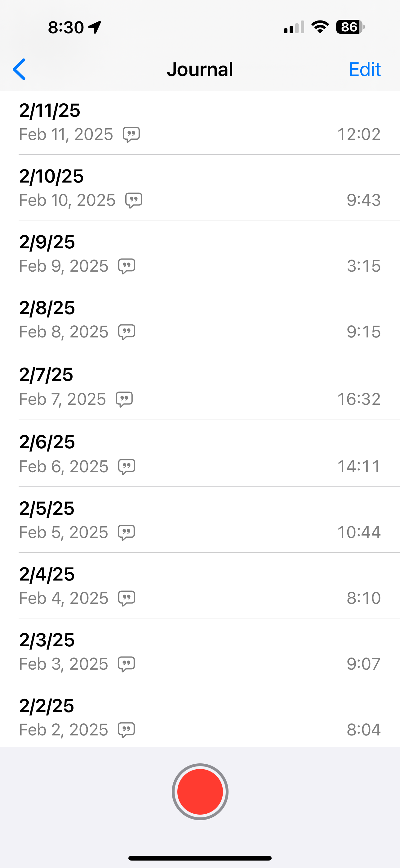400x868 pixels.
Task: Select the 2/10/25 recording title
Action: pos(51,176)
